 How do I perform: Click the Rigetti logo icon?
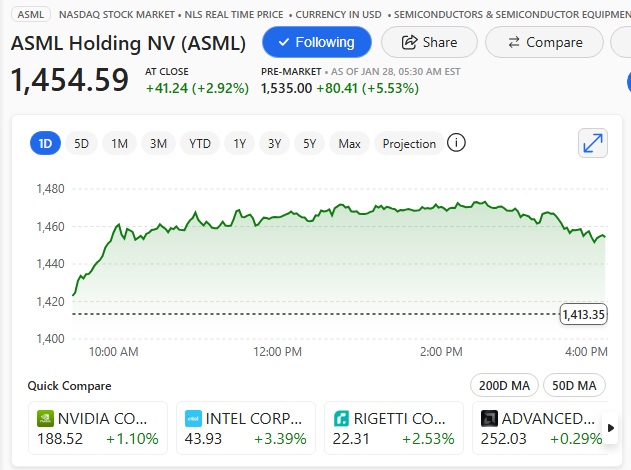(342, 418)
